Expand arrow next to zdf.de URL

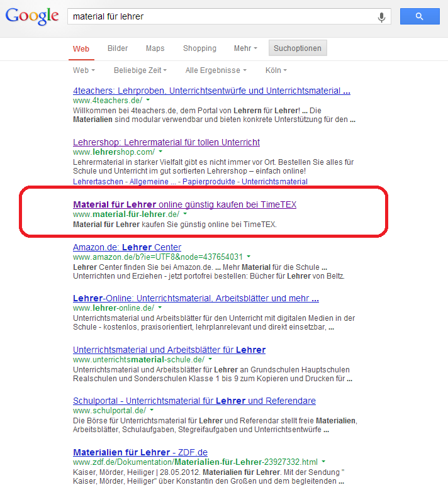point(323,462)
